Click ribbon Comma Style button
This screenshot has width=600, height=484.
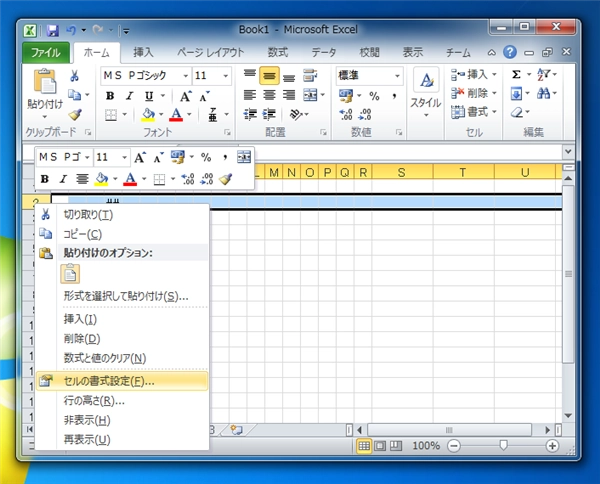(394, 96)
